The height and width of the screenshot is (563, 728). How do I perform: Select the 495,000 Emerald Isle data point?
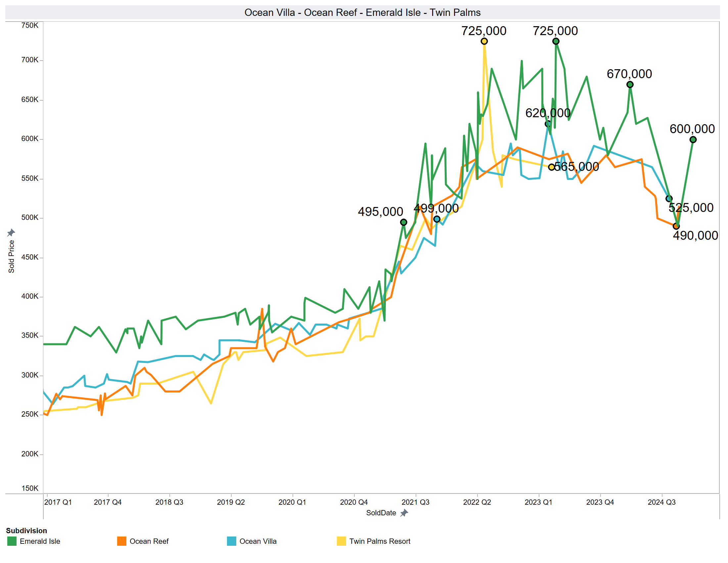point(404,223)
